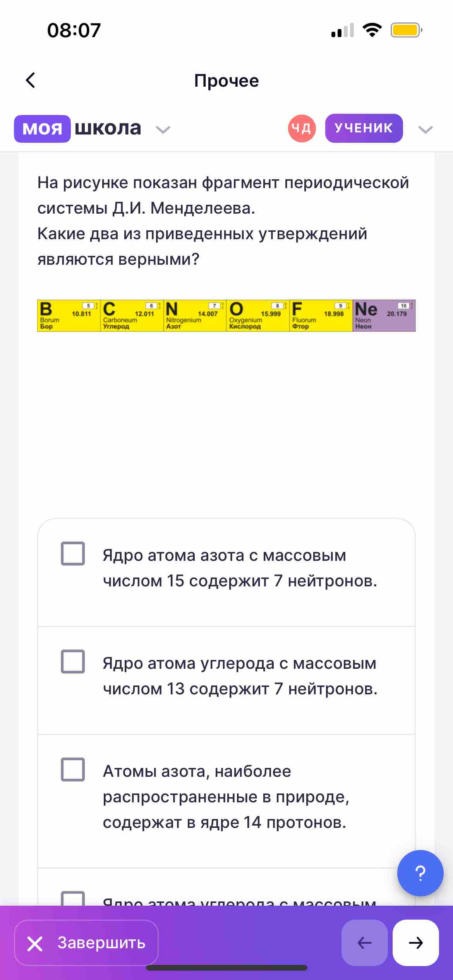The height and width of the screenshot is (980, 453).
Task: Tap the ЧД user avatar circle
Action: tap(302, 128)
